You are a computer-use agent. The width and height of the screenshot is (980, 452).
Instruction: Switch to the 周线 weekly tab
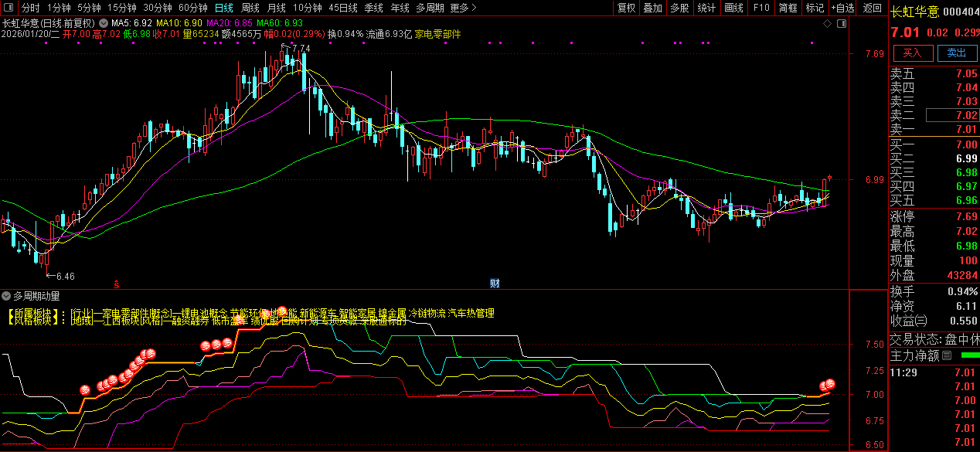250,8
